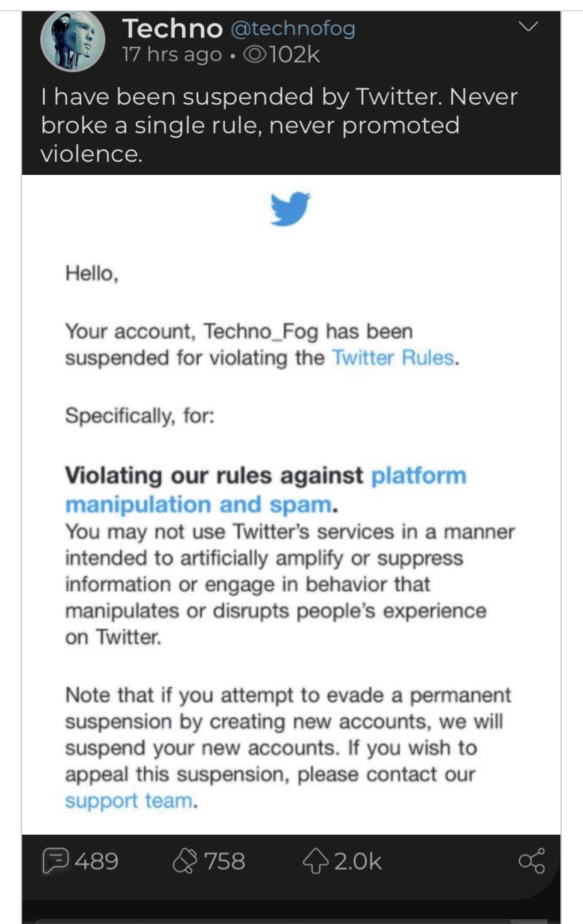Open the "Twitter Rules" link
Screen dimensions: 583x924
[394, 358]
